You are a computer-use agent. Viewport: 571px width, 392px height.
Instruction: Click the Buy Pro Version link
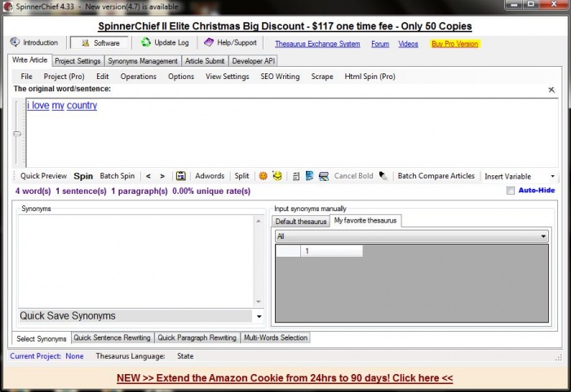(x=455, y=44)
